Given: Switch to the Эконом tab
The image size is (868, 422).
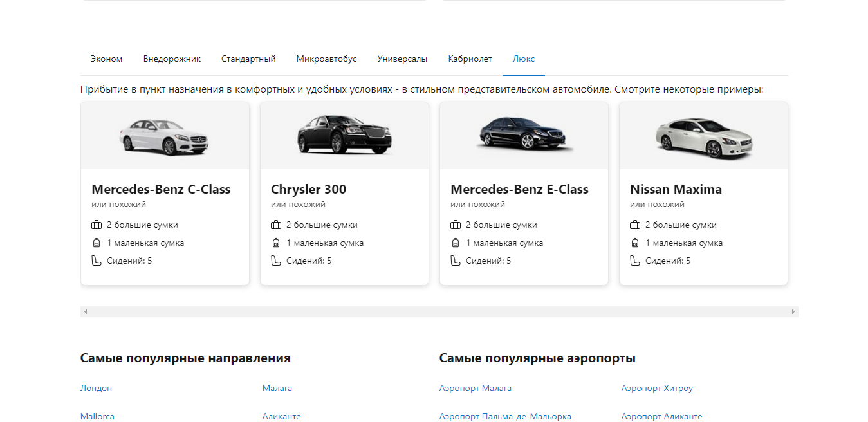Looking at the screenshot, I should [106, 59].
